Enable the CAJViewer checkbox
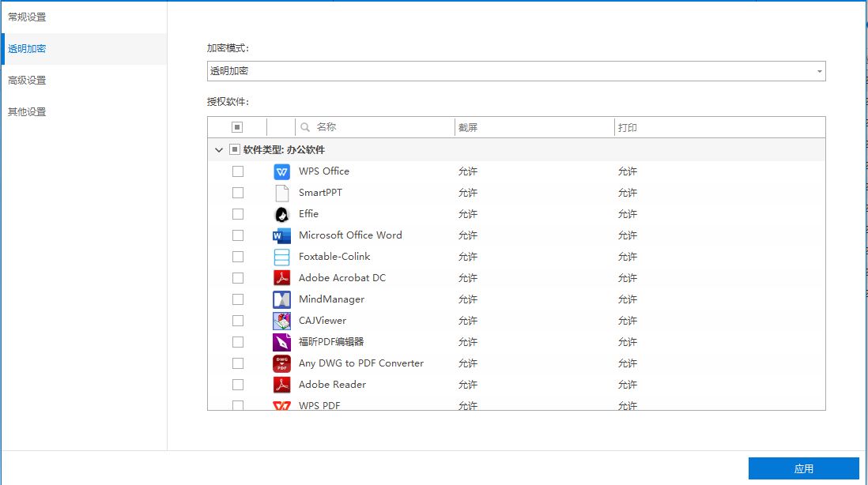Image resolution: width=868 pixels, height=485 pixels. (238, 321)
